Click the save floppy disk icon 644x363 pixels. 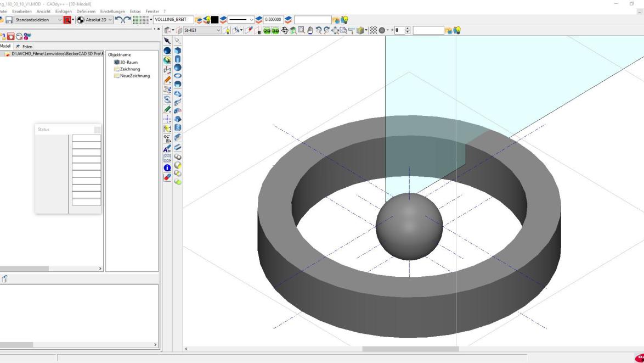click(9, 20)
